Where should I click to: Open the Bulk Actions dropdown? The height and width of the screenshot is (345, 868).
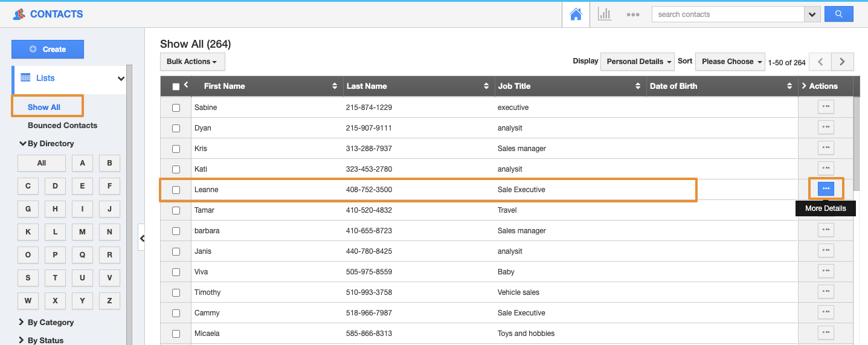coord(192,62)
